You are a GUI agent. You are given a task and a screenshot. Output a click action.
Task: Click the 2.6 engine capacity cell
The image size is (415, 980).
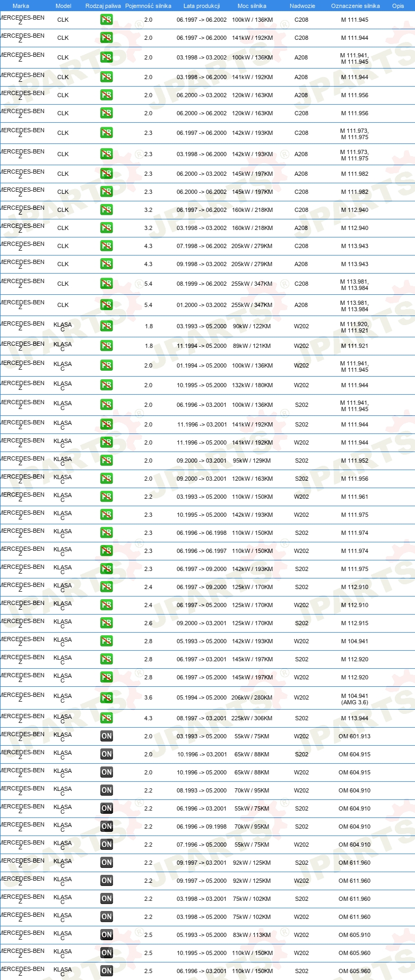click(x=148, y=623)
